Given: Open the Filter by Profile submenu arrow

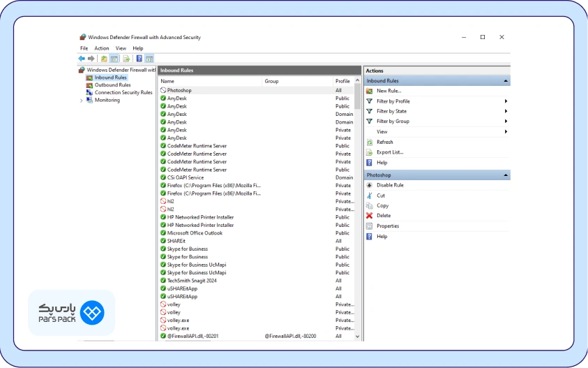Looking at the screenshot, I should 506,101.
